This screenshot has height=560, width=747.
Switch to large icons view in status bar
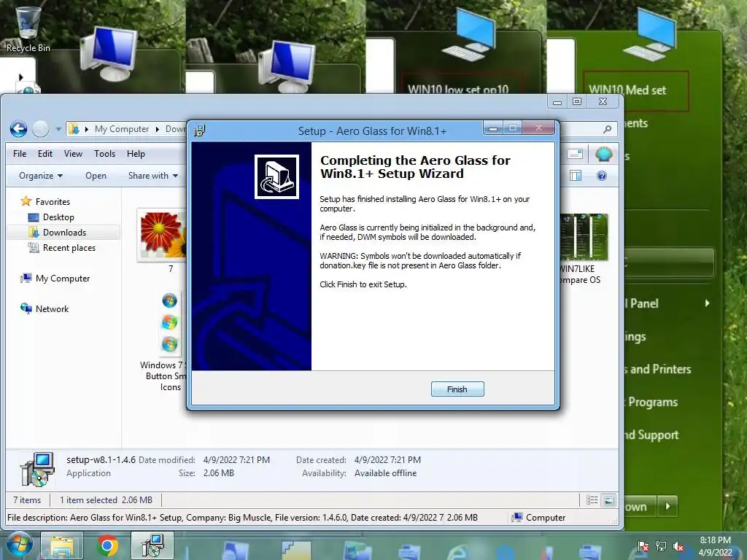click(x=609, y=500)
